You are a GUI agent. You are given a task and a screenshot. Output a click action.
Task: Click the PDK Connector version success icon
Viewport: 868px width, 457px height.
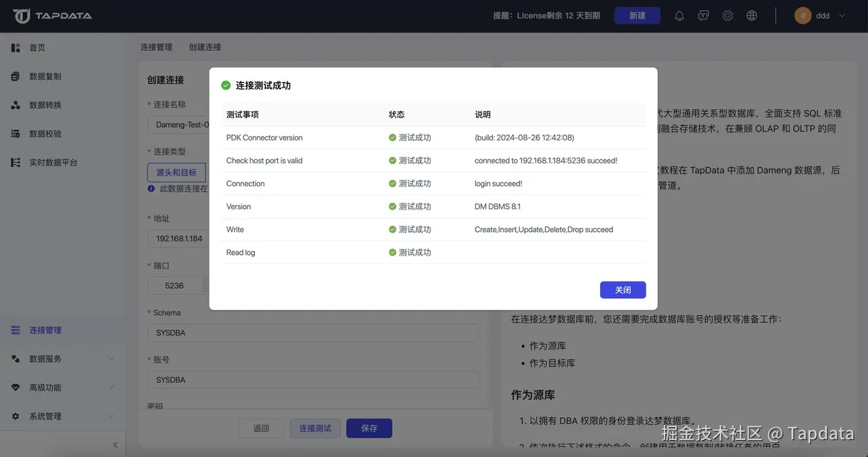(x=393, y=138)
